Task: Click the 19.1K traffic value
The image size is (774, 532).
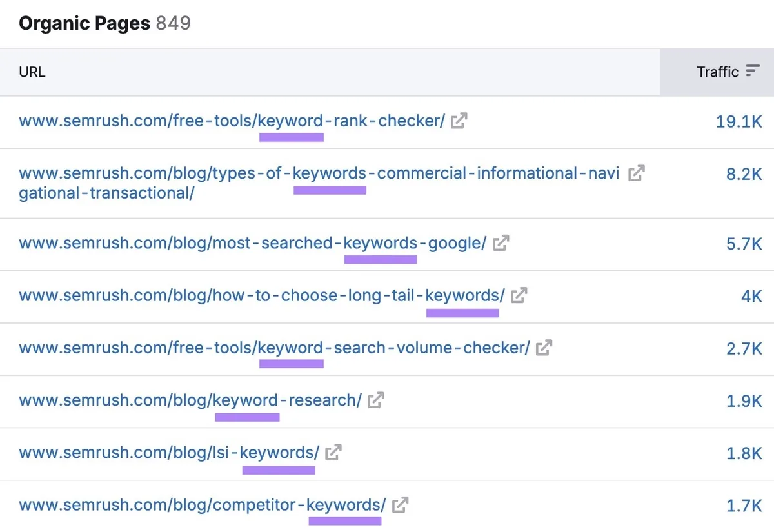Action: coord(739,121)
